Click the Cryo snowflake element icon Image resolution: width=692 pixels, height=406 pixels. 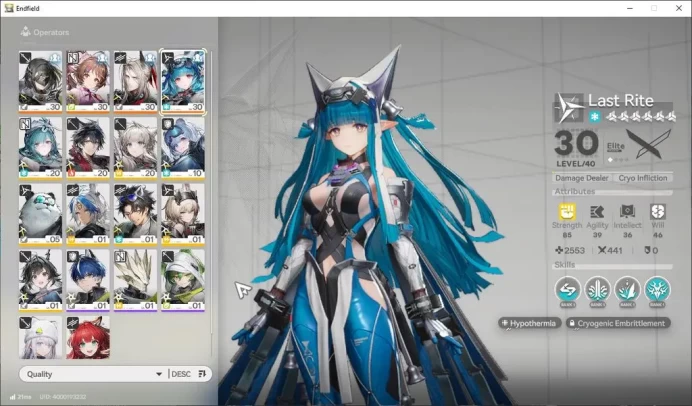pos(595,117)
